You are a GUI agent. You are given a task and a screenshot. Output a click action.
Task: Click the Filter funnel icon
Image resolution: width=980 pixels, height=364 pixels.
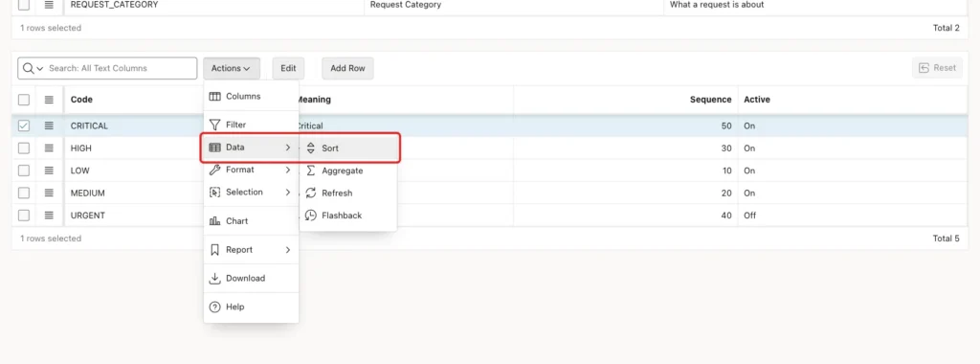[x=214, y=125]
